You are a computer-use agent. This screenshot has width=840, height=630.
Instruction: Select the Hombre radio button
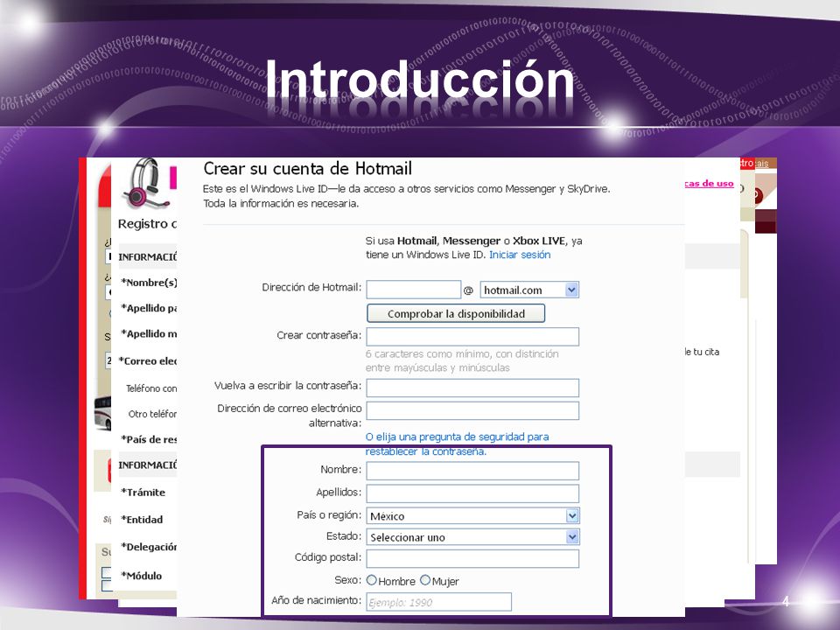click(x=372, y=580)
